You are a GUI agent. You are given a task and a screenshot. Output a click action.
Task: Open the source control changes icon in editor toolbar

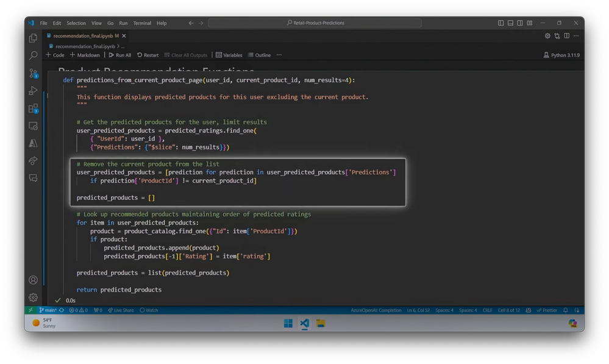click(557, 36)
